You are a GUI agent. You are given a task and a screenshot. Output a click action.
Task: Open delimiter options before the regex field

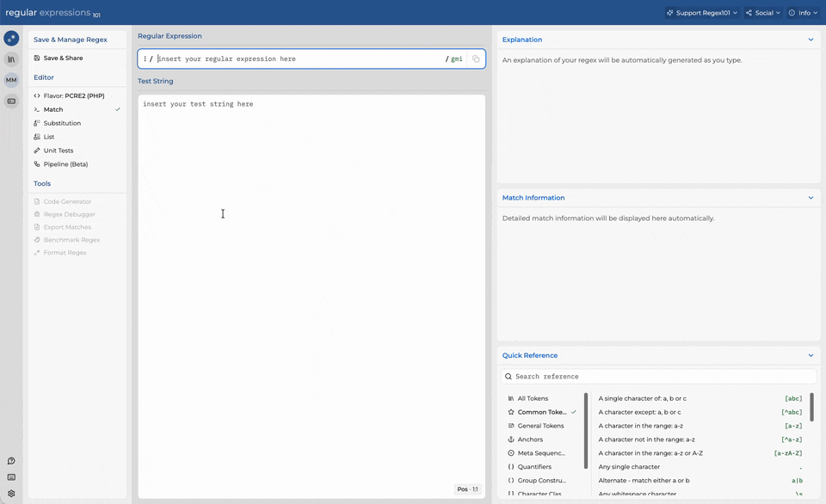click(145, 59)
